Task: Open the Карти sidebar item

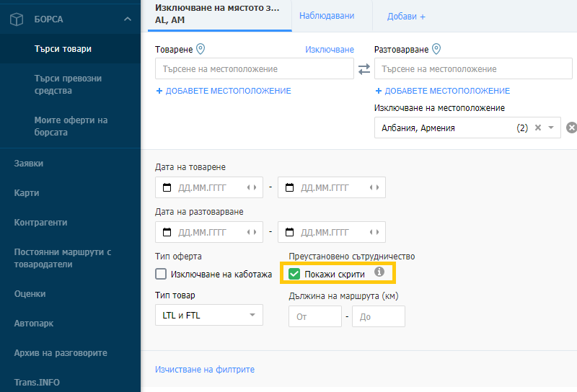Action: click(27, 192)
